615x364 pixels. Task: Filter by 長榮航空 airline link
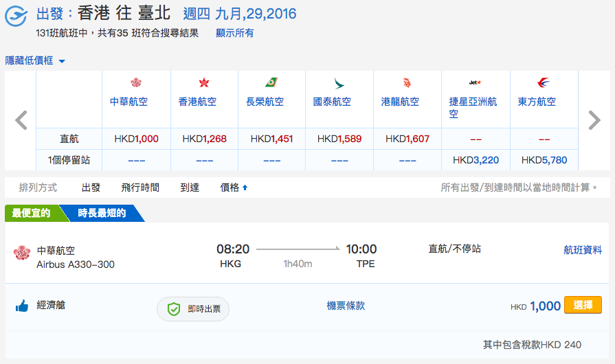(x=265, y=102)
